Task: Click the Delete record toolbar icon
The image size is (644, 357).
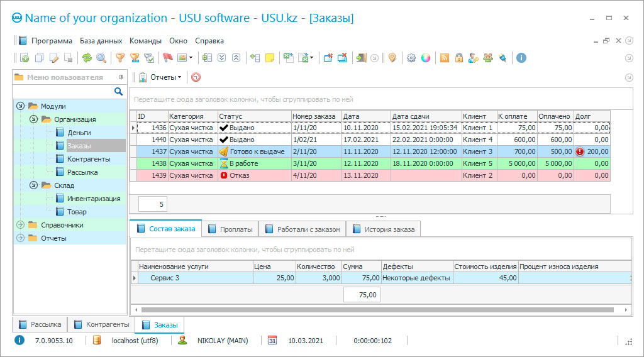Action: click(69, 58)
